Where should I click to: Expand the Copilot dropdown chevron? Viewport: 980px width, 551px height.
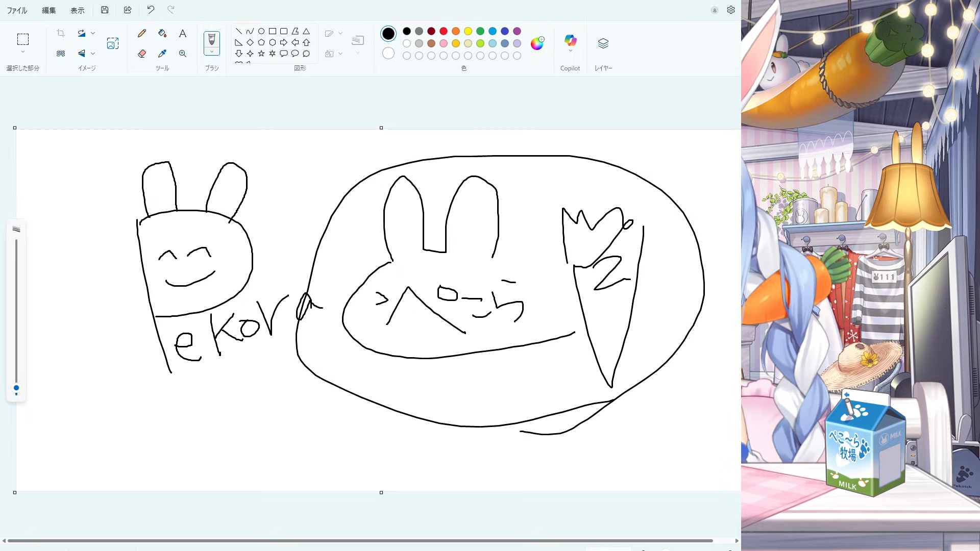pos(570,51)
